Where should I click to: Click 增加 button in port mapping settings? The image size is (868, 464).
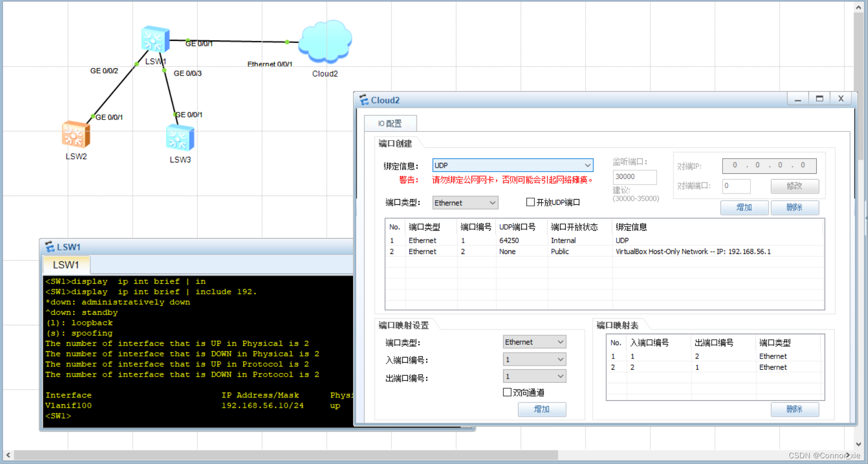point(542,409)
